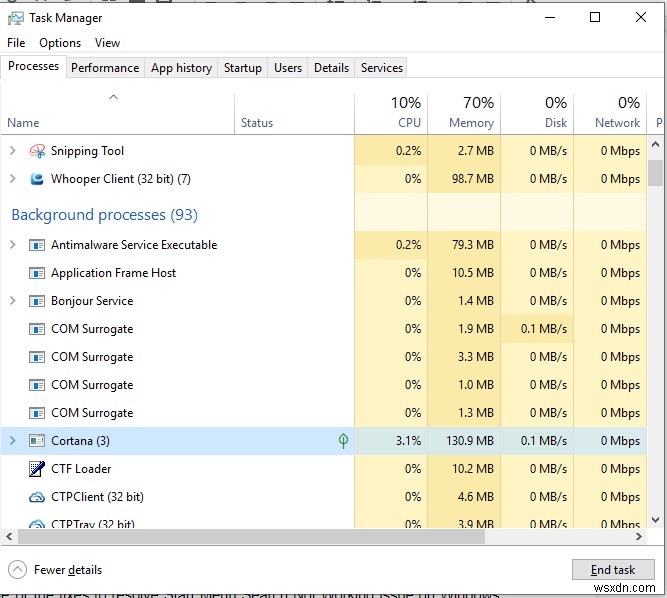
Task: Click the Antimalware Service Executable icon
Action: [x=37, y=245]
